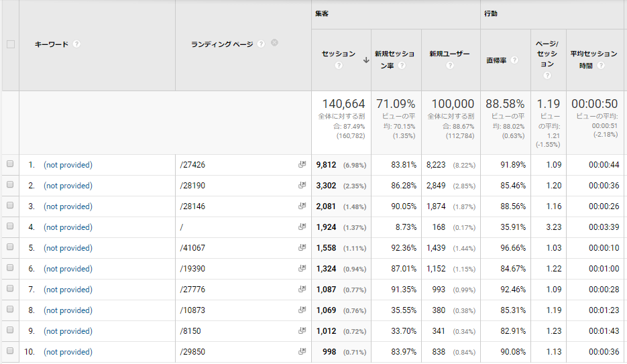Sort table by 新規セッション率 column header

[394, 54]
